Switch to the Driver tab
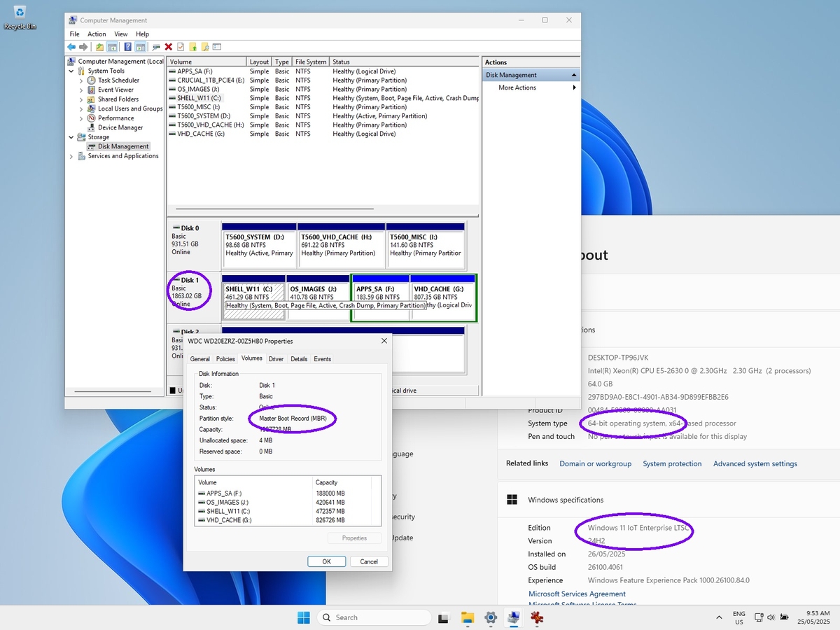This screenshot has height=630, width=840. (x=276, y=359)
